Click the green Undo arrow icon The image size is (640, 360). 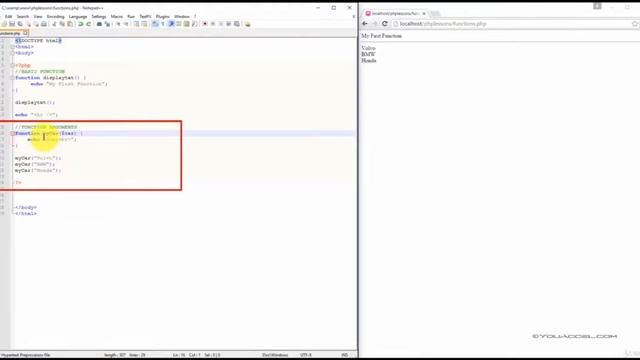(80, 24)
